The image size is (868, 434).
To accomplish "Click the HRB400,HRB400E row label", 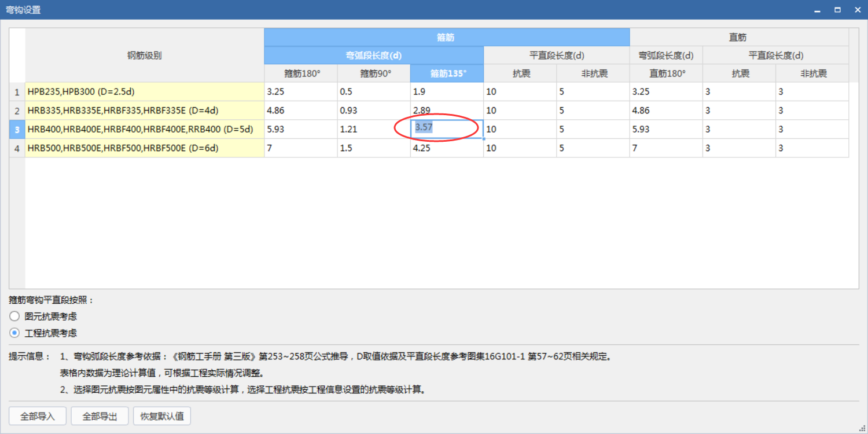I will point(145,129).
